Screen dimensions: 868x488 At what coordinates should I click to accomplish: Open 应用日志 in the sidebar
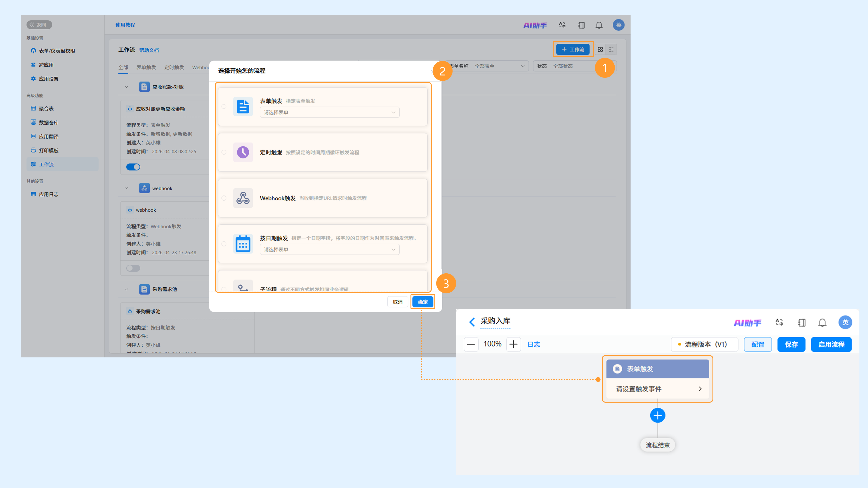click(x=62, y=194)
